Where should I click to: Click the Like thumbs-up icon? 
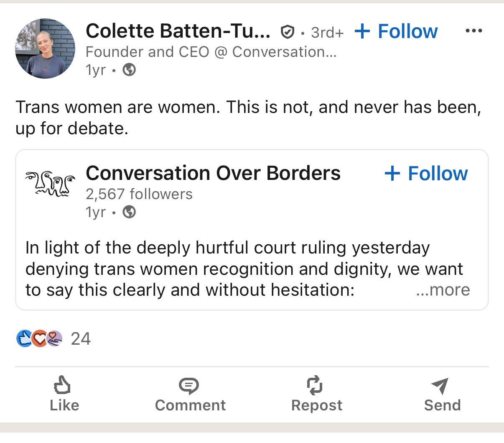tap(62, 385)
